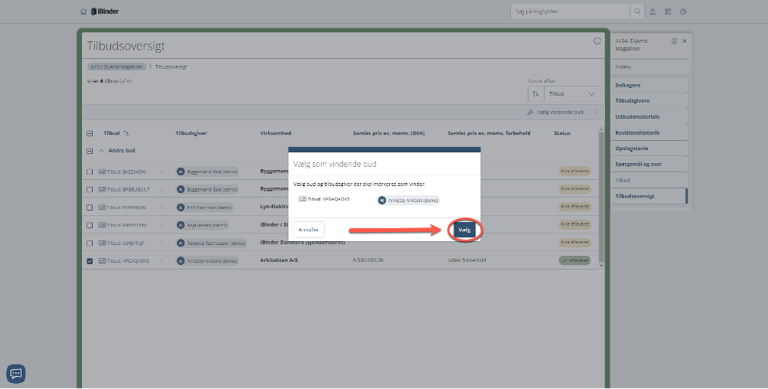Click the iBinder logo

click(105, 11)
